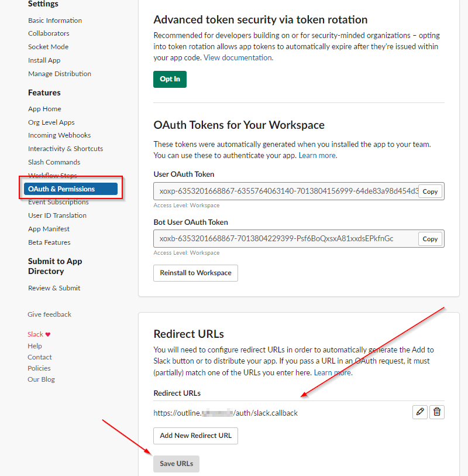468x476 pixels.
Task: Open the Help link
Action: [x=35, y=346]
